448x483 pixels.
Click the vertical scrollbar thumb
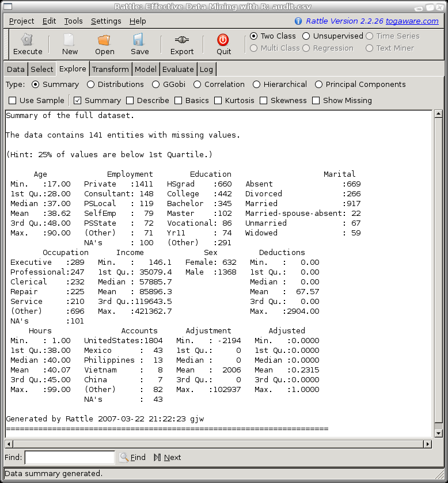(438, 271)
